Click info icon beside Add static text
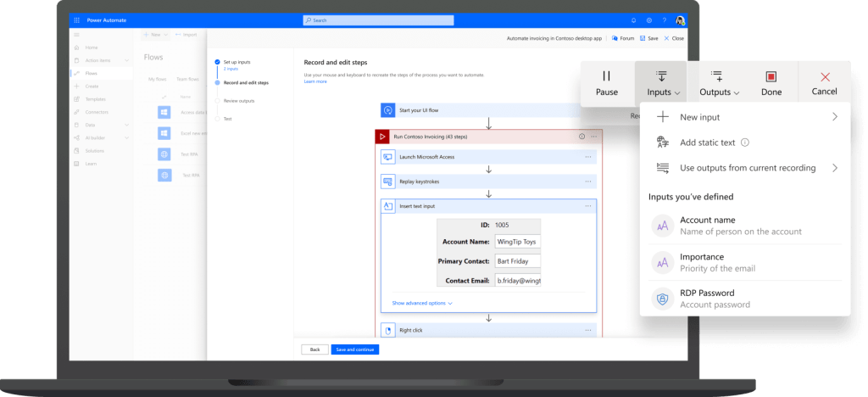Viewport: 868px width, 397px height. click(x=745, y=143)
